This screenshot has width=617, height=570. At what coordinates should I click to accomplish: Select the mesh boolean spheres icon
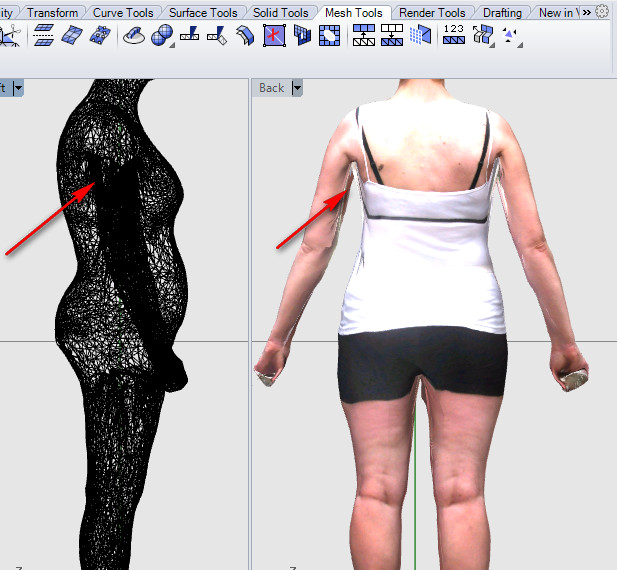(x=162, y=35)
